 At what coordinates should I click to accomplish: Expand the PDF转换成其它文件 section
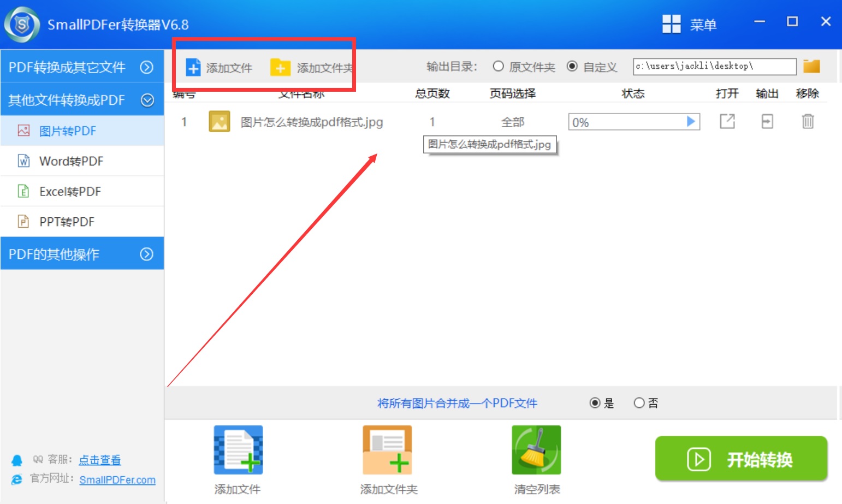[82, 67]
